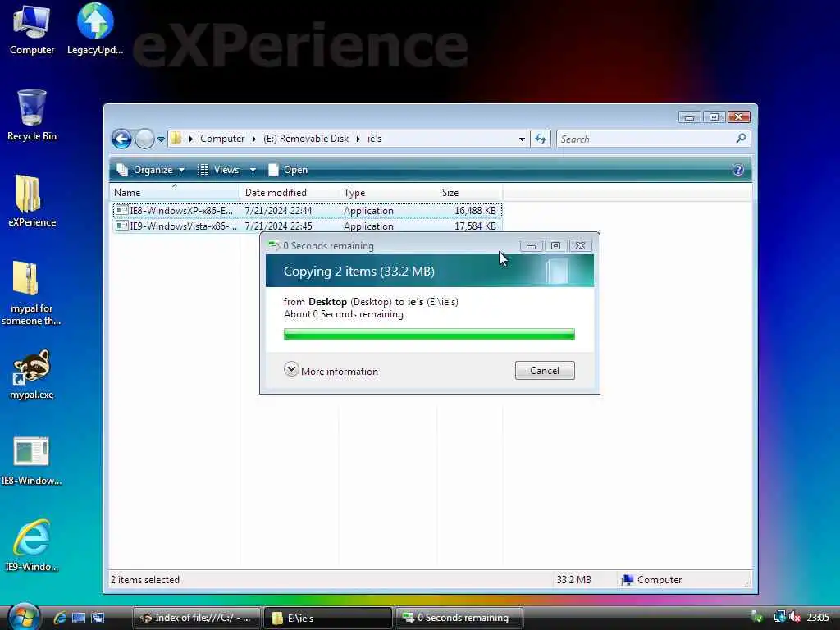This screenshot has width=840, height=630.
Task: Sort by Date modified column
Action: coord(290,192)
